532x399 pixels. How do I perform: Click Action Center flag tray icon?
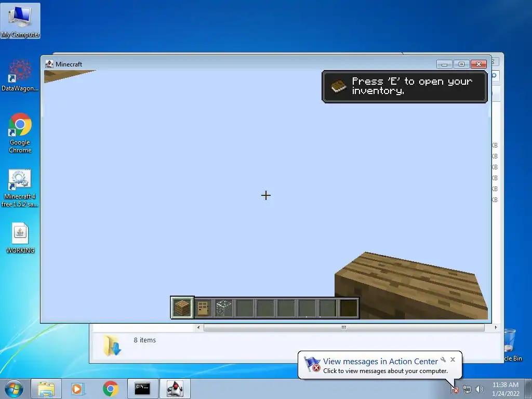pyautogui.click(x=455, y=390)
